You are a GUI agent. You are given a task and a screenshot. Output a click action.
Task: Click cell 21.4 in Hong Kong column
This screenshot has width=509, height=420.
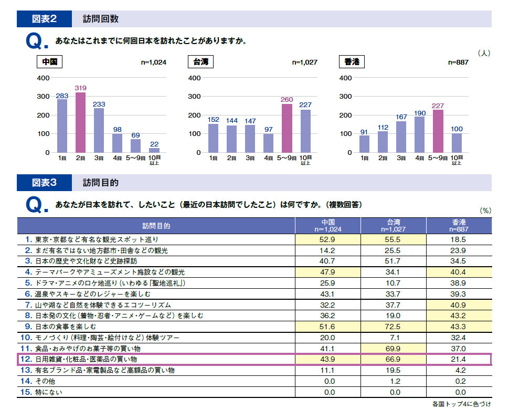click(459, 359)
